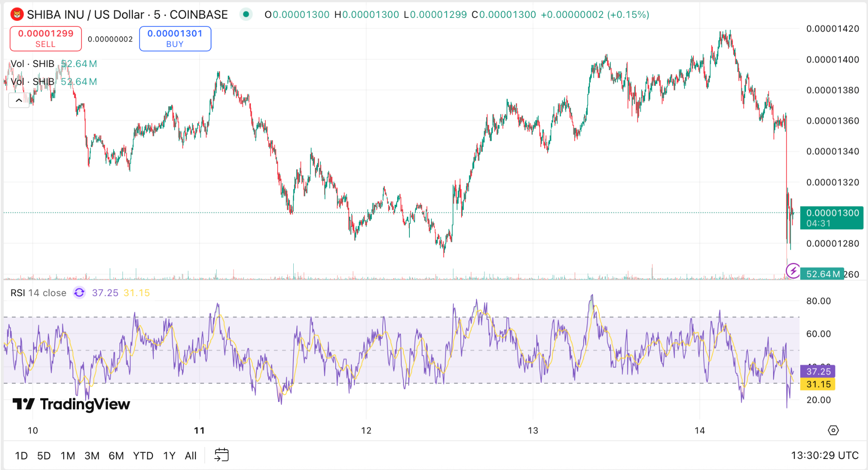This screenshot has width=868, height=470.
Task: Click the SELL 0.00001299 button
Action: (46, 39)
